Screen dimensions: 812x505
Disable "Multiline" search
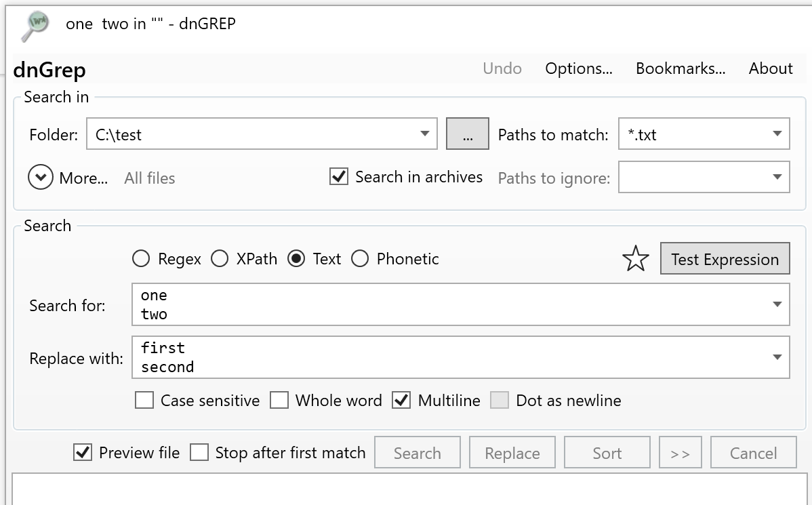401,400
